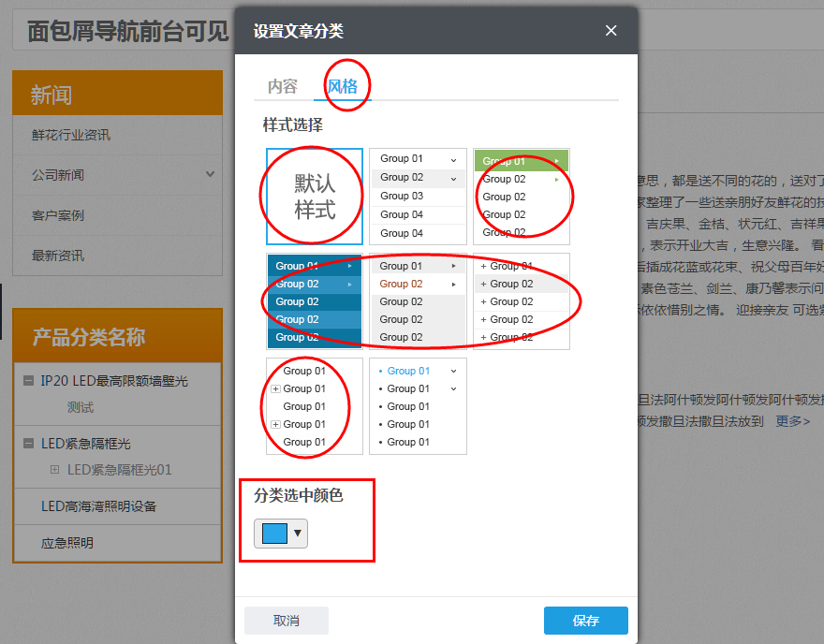Close the 设置文章分类 dialog
The height and width of the screenshot is (644, 824).
(x=611, y=30)
